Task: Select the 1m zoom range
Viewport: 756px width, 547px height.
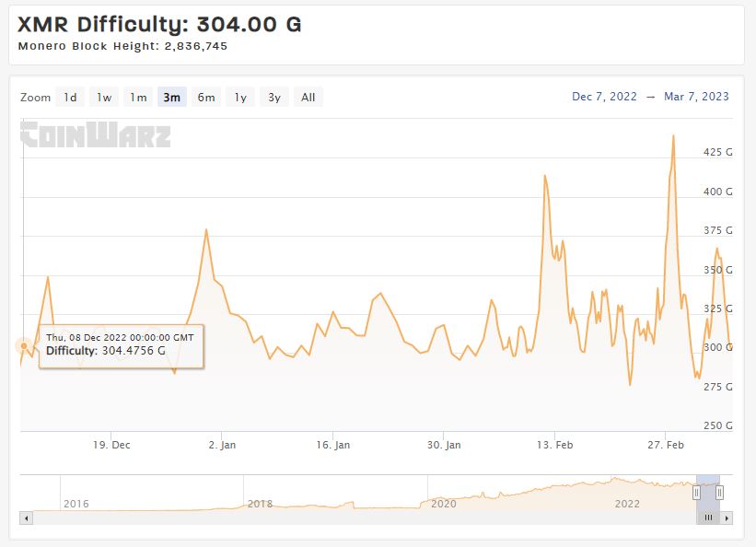Action: click(x=138, y=98)
